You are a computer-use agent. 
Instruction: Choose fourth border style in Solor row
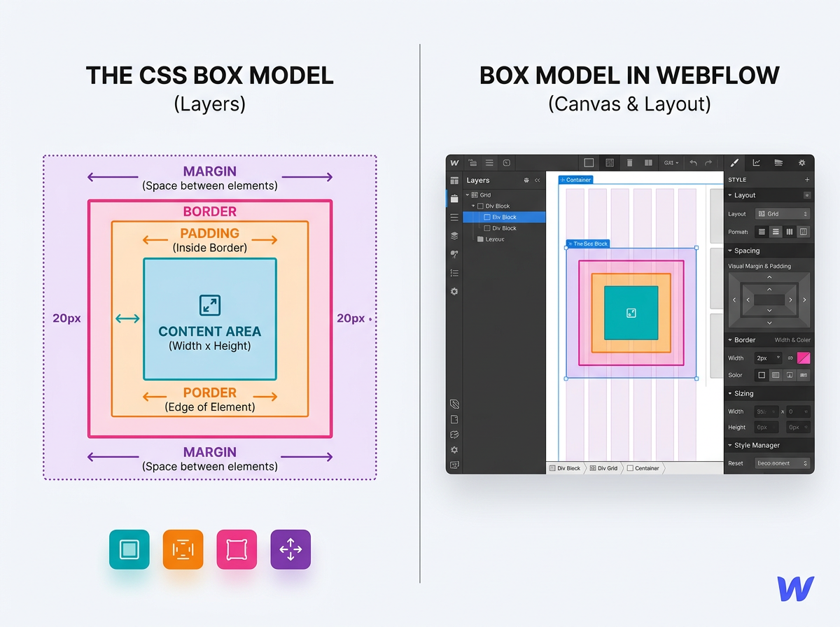[x=804, y=375]
